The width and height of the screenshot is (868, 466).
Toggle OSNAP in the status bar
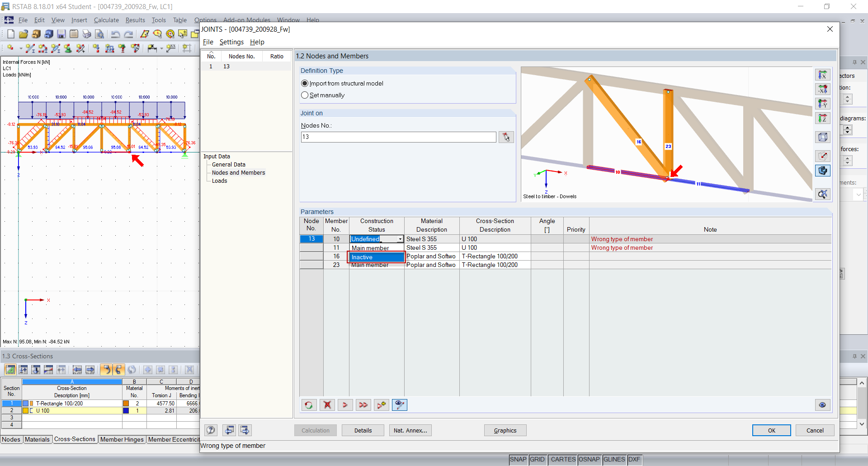pyautogui.click(x=589, y=459)
